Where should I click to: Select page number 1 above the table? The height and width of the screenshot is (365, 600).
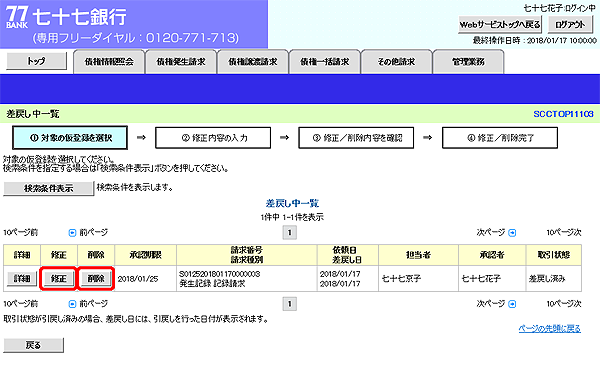[290, 233]
